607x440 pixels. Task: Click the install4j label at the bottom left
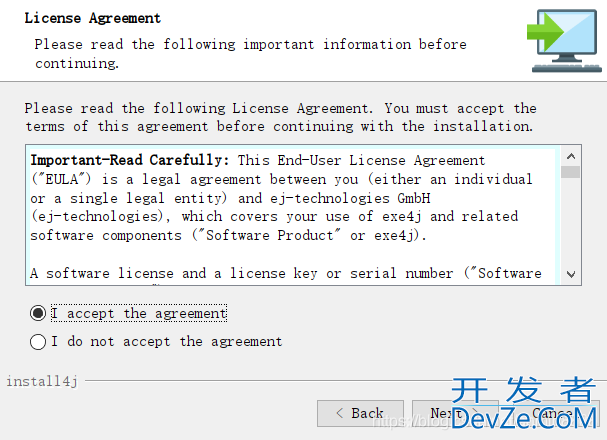42,382
